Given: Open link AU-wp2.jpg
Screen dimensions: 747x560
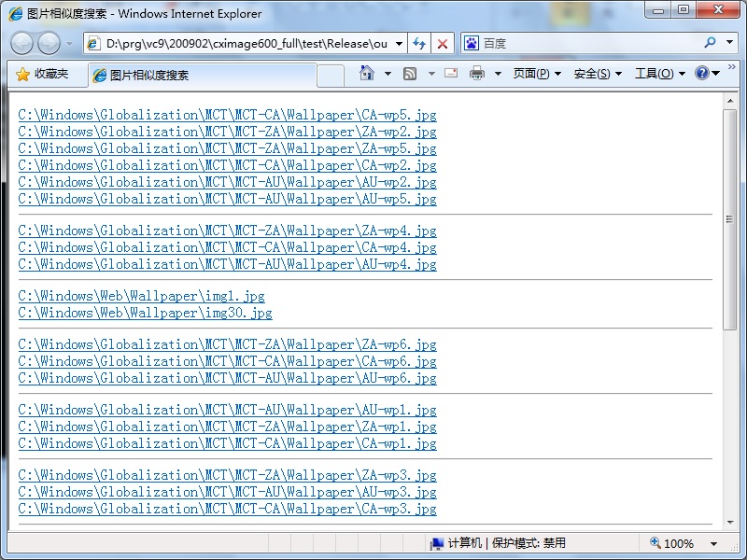Looking at the screenshot, I should click(x=227, y=182).
